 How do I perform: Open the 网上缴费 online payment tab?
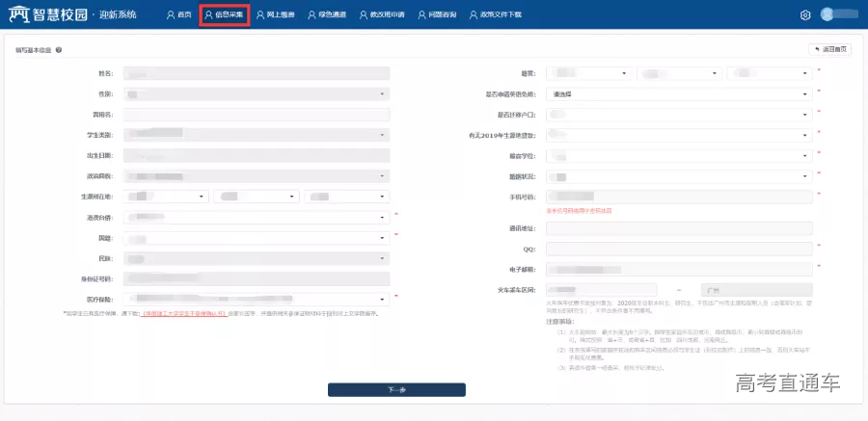(x=278, y=15)
